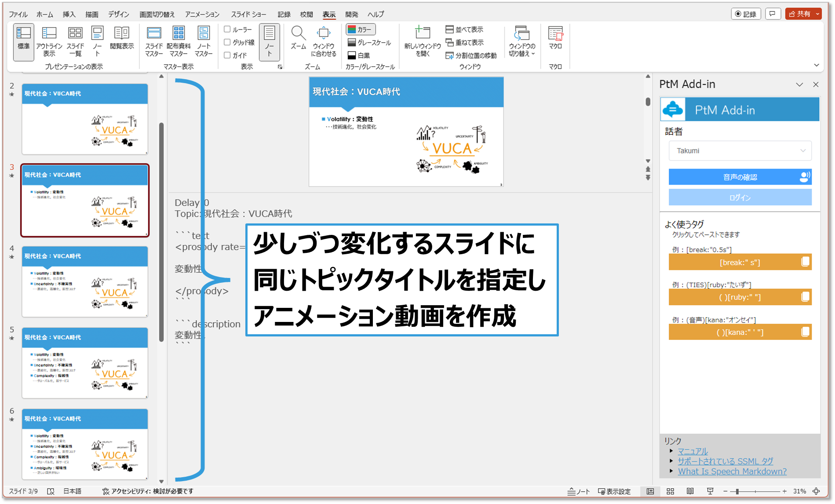Enable the Ruler checkbox
The width and height of the screenshot is (835, 504).
coord(227,29)
